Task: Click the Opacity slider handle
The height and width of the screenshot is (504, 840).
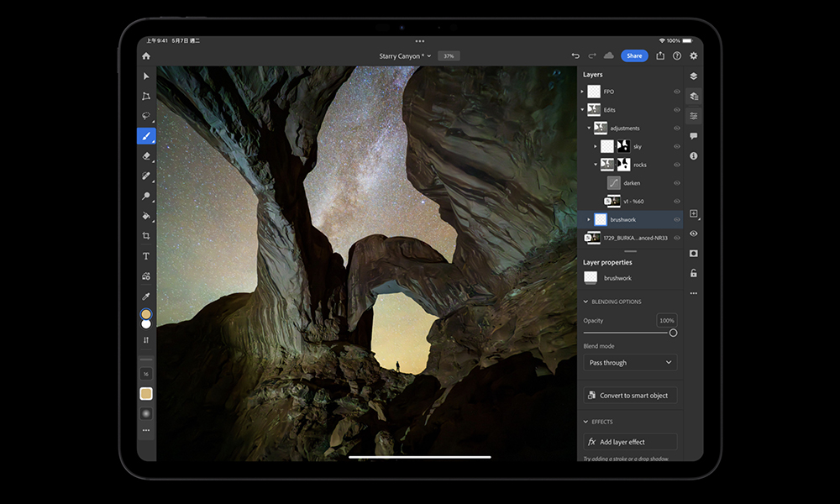Action: [x=673, y=333]
